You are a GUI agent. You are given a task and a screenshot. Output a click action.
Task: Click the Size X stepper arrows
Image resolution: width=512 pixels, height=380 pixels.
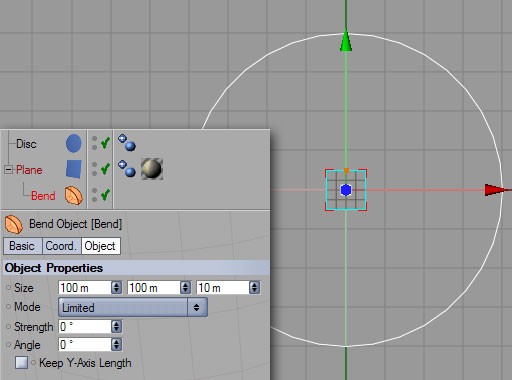[x=116, y=287]
